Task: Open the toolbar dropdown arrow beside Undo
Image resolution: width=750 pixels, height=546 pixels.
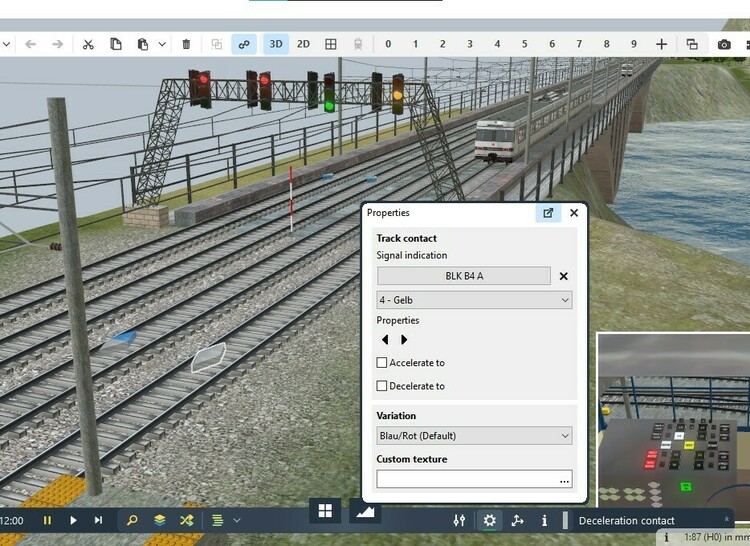Action: pos(6,44)
